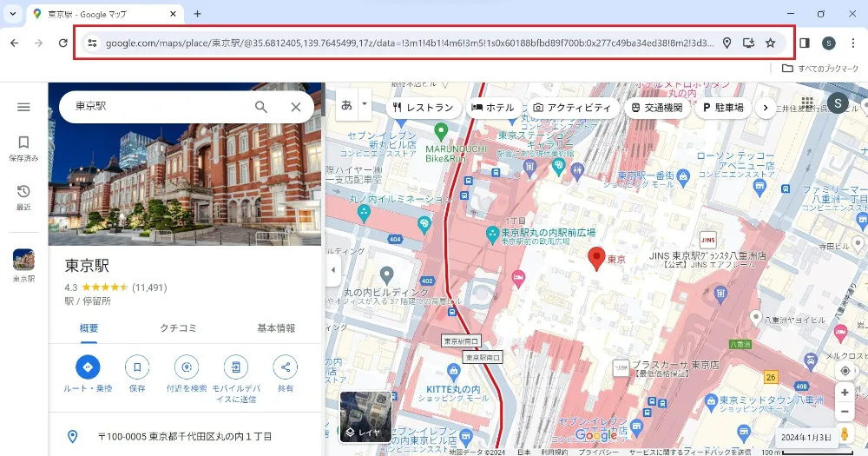Click the 東京駅丸の内駅前広場 marker
Viewport: 868px width, 456px height.
[492, 235]
